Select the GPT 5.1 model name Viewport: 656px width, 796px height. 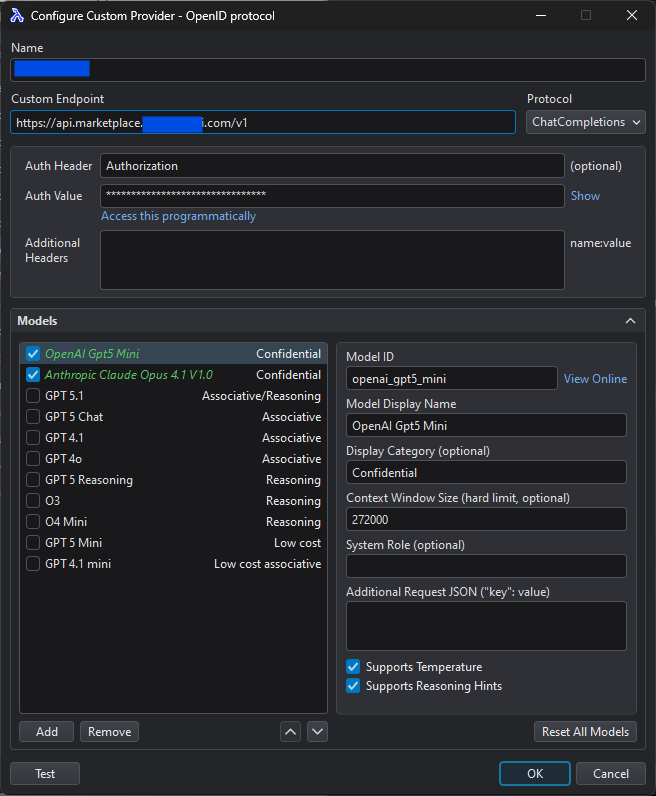point(64,395)
